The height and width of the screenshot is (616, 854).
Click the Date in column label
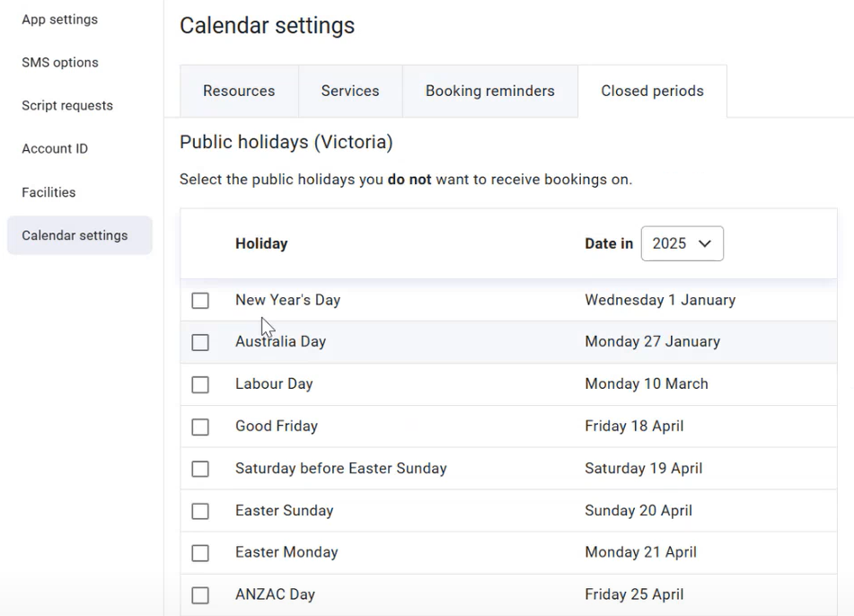[x=609, y=243]
